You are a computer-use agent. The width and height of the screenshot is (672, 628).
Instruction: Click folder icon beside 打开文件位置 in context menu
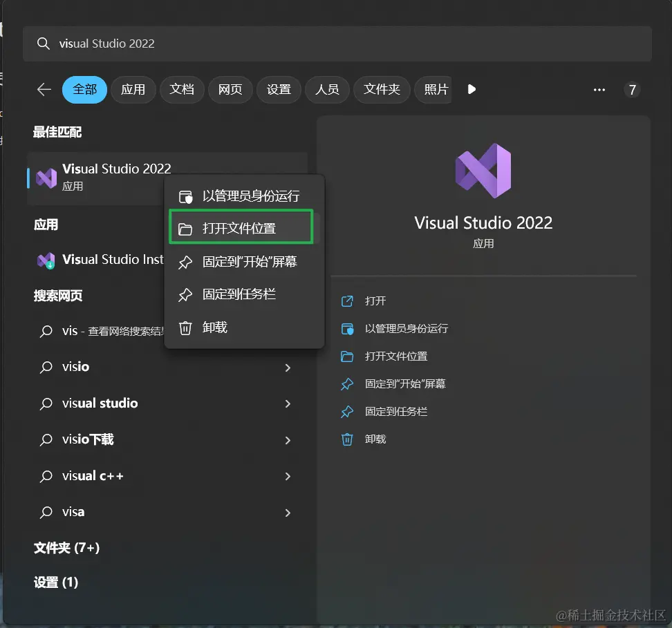(185, 229)
